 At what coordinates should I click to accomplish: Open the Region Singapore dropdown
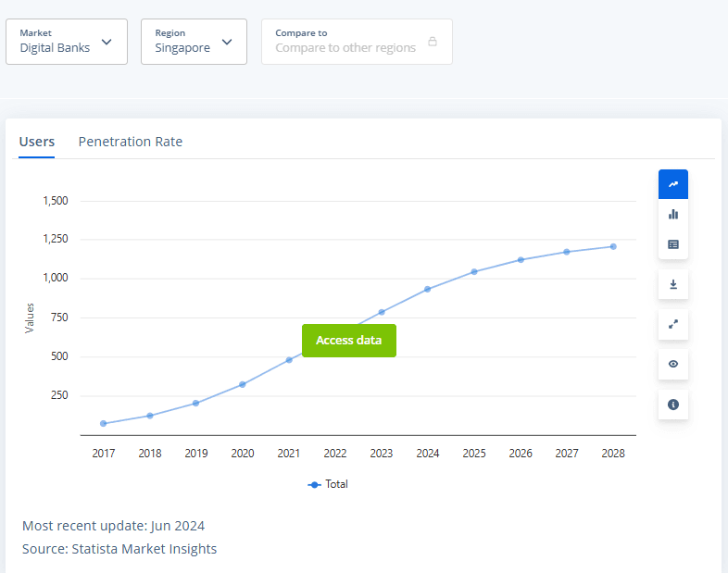coord(194,42)
